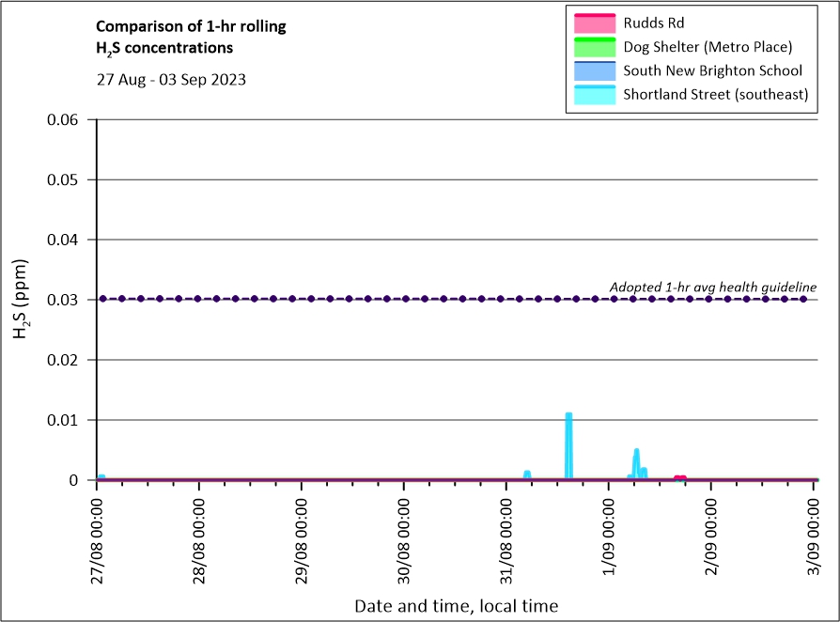This screenshot has width=840, height=622.
Task: Click the "Date and time, local time" axis title
Action: point(456,606)
